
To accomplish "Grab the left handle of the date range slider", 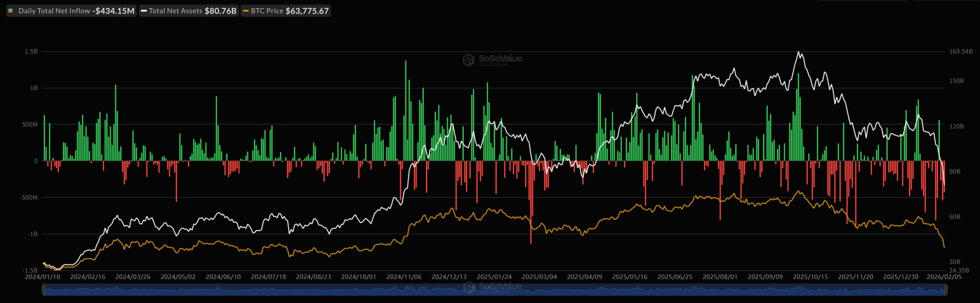I will (x=43, y=290).
